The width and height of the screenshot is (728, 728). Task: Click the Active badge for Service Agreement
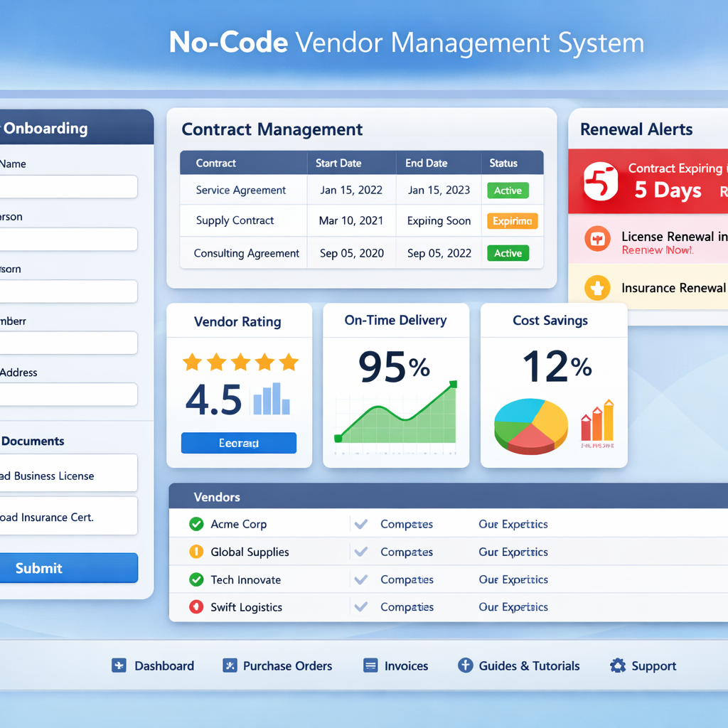click(508, 191)
